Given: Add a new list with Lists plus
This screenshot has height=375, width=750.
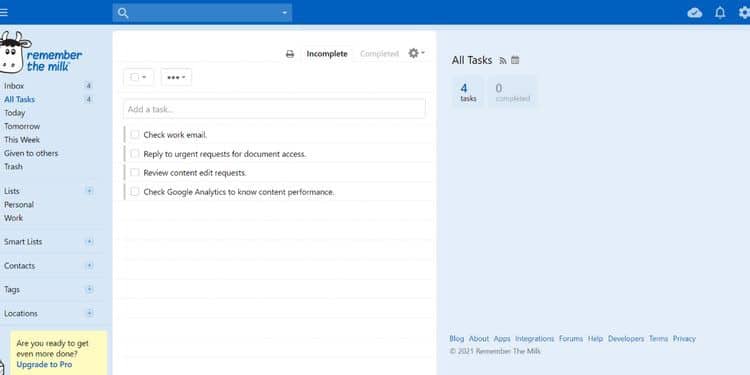Looking at the screenshot, I should [x=89, y=191].
